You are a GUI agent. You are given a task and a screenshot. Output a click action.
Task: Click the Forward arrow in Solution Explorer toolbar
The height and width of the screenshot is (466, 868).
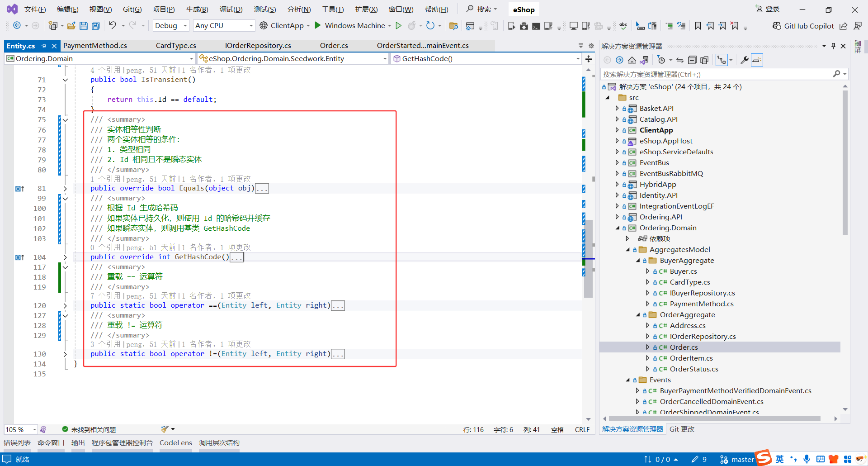tap(619, 60)
